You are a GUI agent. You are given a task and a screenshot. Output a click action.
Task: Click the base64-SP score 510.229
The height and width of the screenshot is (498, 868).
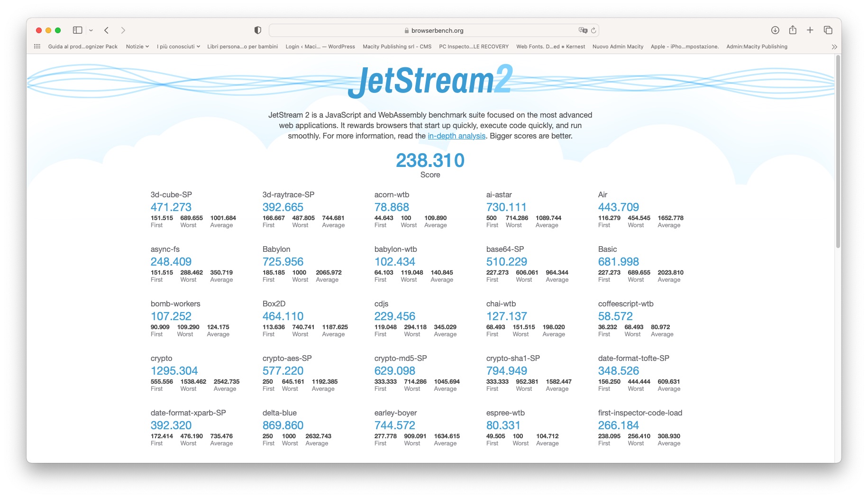coord(507,262)
